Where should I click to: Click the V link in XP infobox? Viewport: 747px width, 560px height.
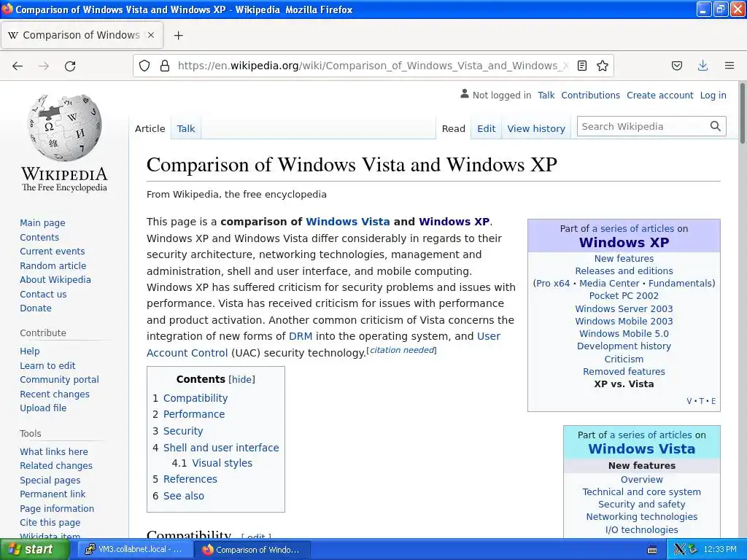point(689,401)
